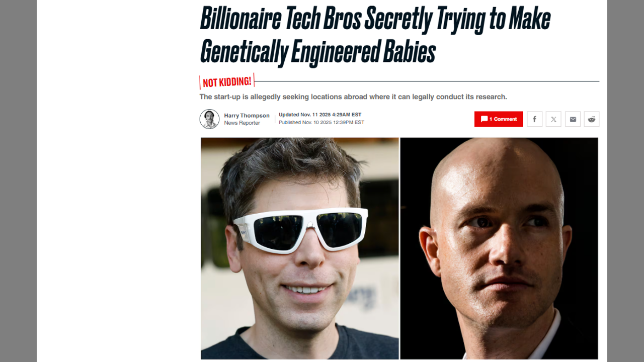Screen dimensions: 644x362
Task: Click the News Reporter label under author name
Action: pyautogui.click(x=242, y=123)
